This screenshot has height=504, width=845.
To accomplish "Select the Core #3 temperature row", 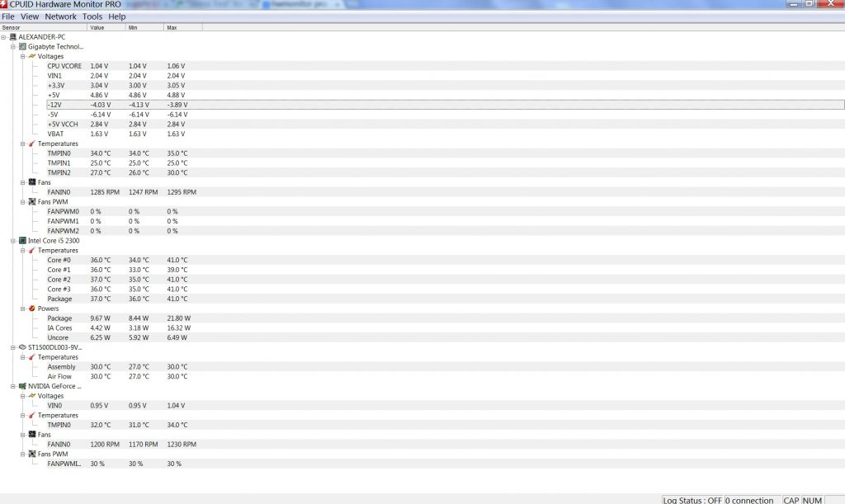I will pos(445,290).
